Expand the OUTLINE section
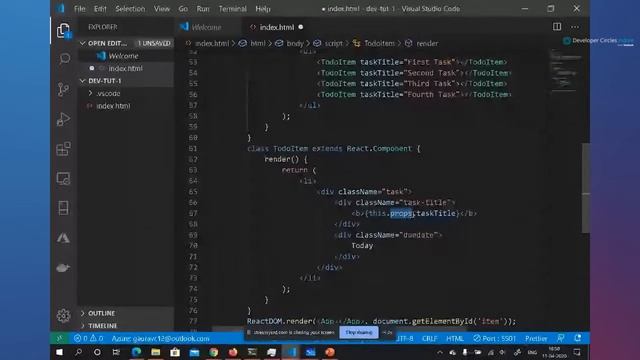The image size is (640, 360). [102, 313]
